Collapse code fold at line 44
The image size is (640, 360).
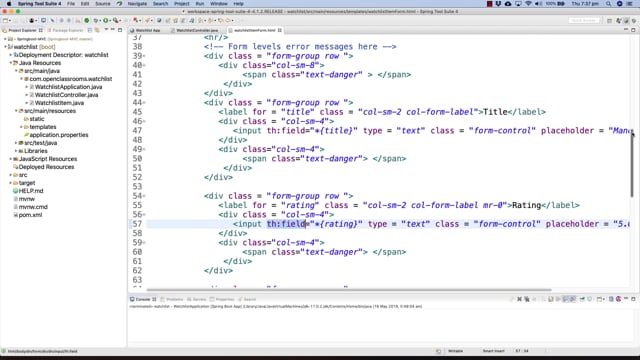[144, 103]
